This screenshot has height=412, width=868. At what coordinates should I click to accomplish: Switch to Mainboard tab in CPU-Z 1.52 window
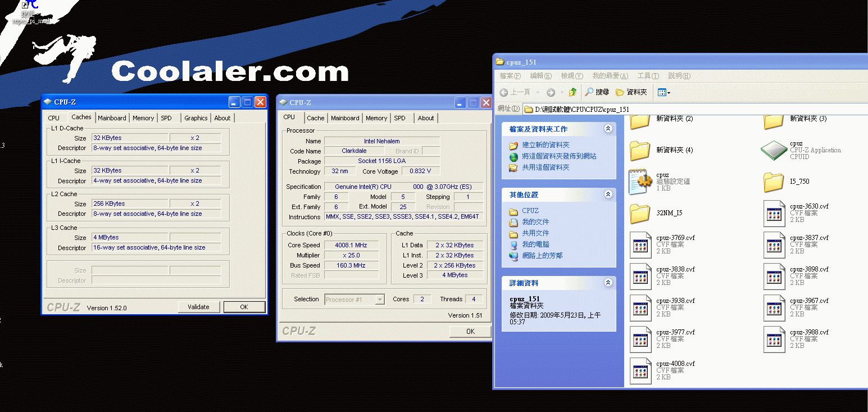(x=112, y=118)
